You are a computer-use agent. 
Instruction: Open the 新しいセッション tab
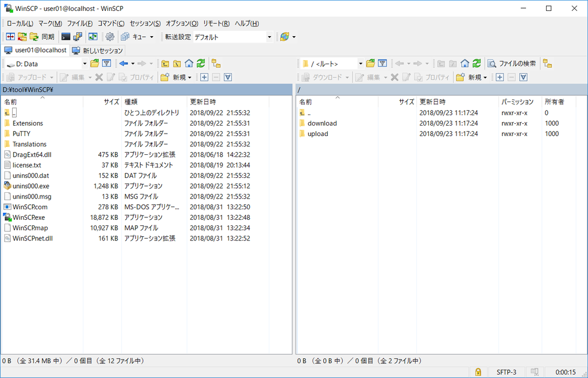click(98, 50)
